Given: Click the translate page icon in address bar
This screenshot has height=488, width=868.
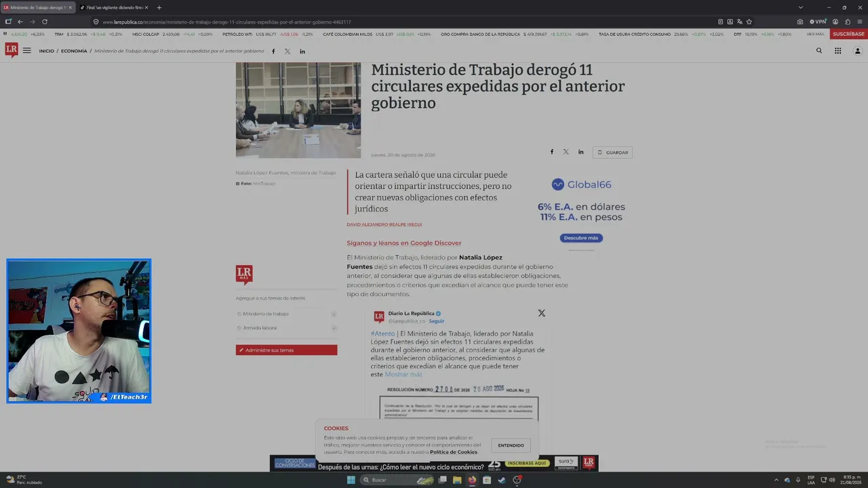Looking at the screenshot, I should 740,22.
